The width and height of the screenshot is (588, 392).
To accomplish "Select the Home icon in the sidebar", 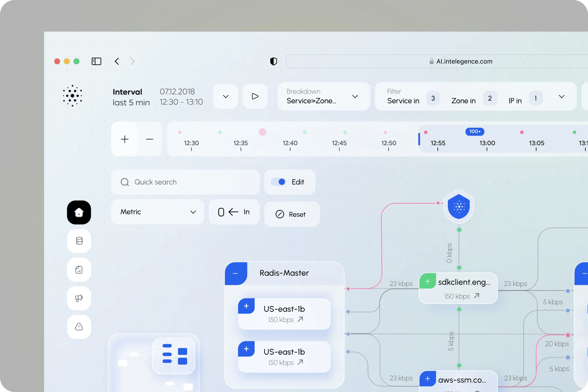I will [x=79, y=212].
